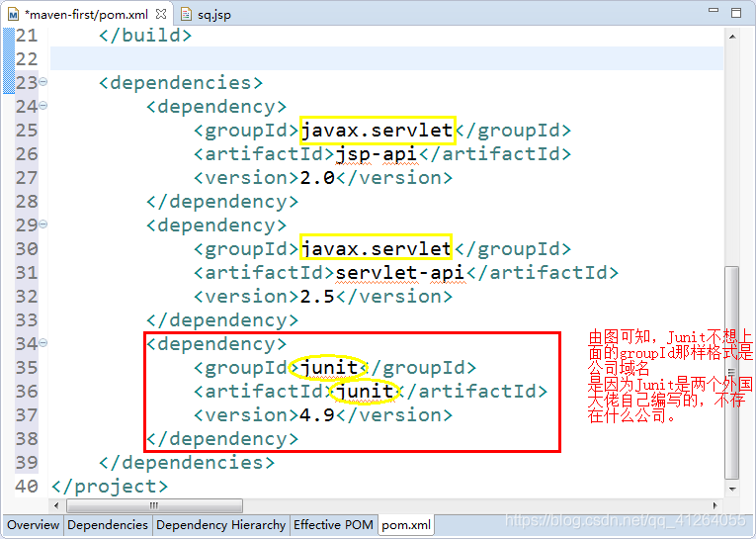
Task: Select the pom.xml source tab
Action: (406, 525)
